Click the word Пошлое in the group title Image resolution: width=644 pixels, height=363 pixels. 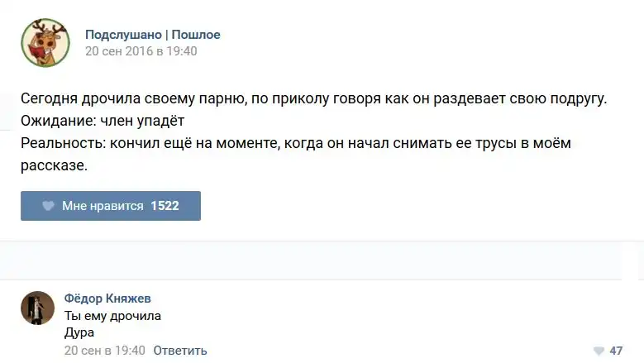(x=196, y=35)
